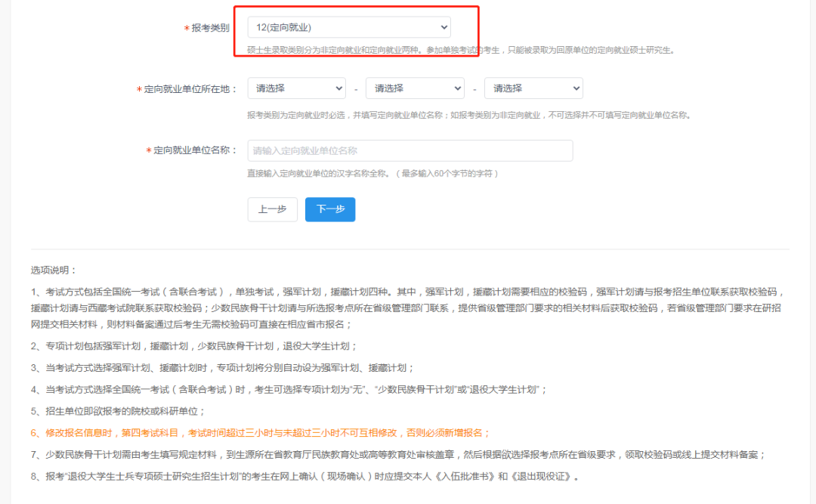Click note 8 about 退役大学生士兵专项
The height and width of the screenshot is (504, 816).
305,476
